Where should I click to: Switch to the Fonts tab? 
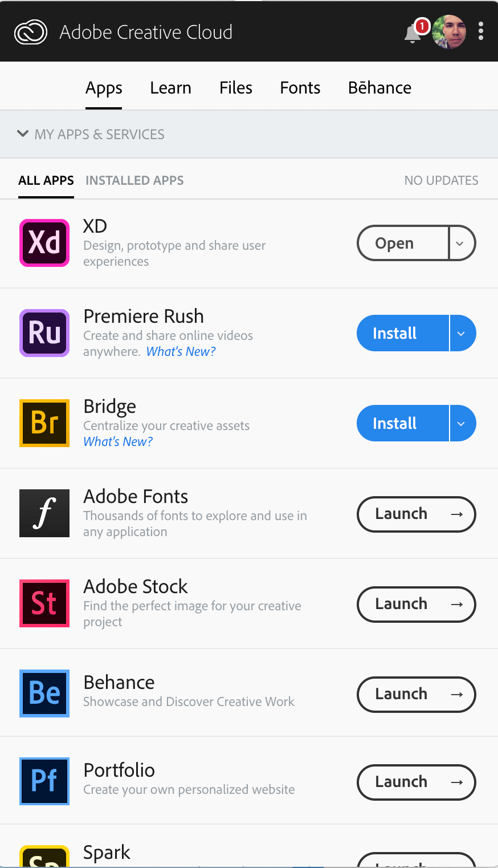pyautogui.click(x=300, y=87)
